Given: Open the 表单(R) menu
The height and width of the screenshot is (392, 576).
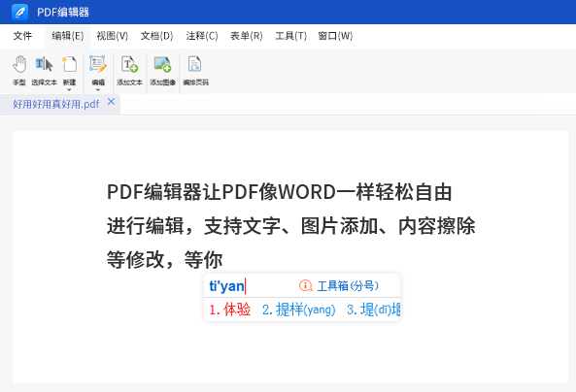Looking at the screenshot, I should pyautogui.click(x=246, y=36).
